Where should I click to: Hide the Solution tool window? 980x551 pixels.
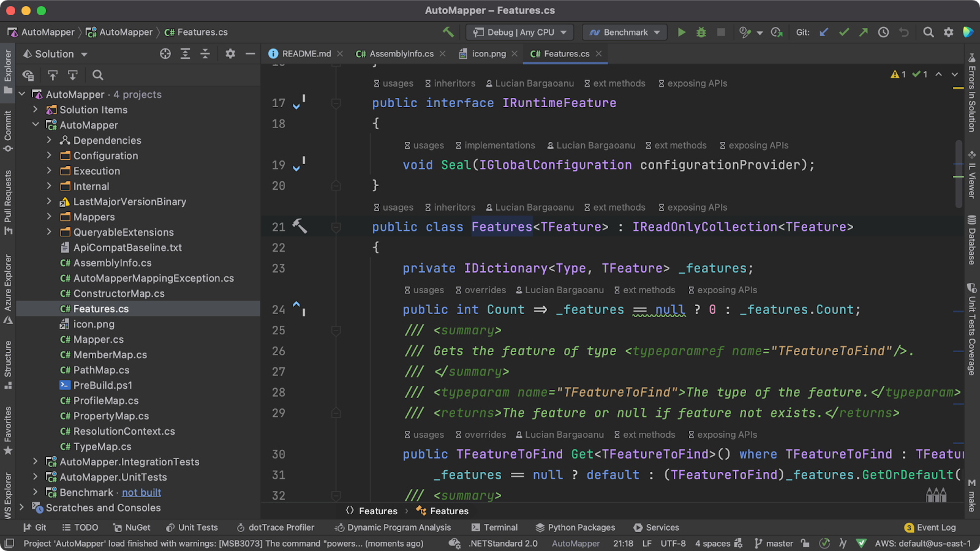point(250,54)
